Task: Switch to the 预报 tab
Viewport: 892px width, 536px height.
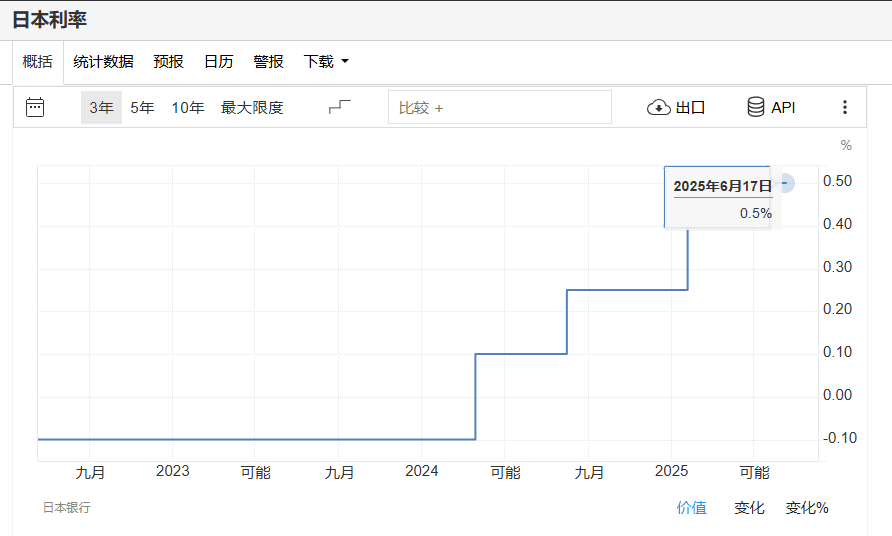Action: pos(168,61)
